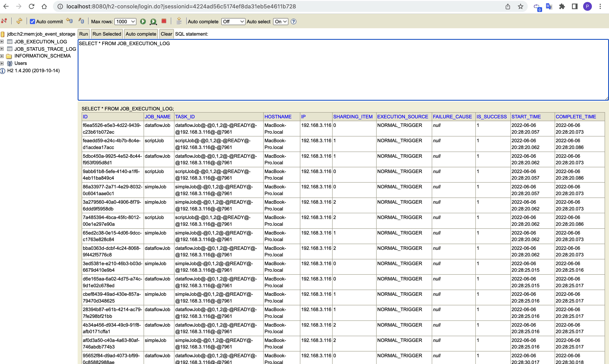Open the Auto complete Off dropdown

(x=233, y=22)
